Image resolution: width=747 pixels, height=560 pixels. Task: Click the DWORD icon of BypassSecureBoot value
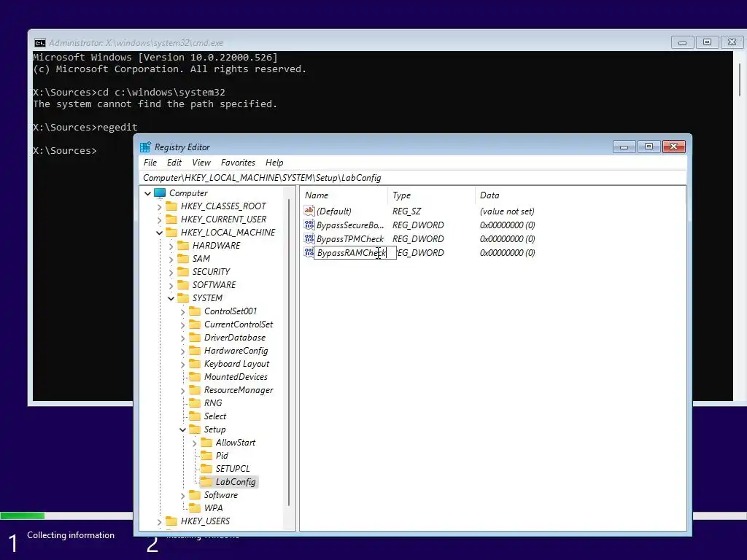point(309,225)
